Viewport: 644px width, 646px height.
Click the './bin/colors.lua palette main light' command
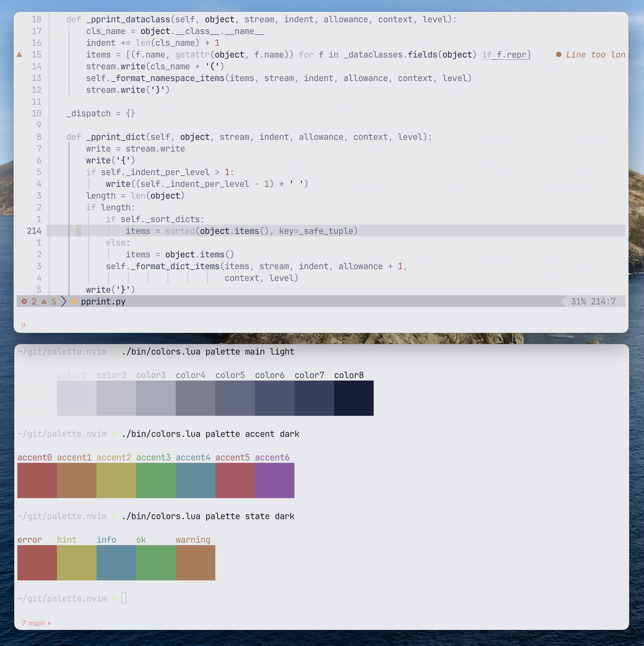click(207, 351)
